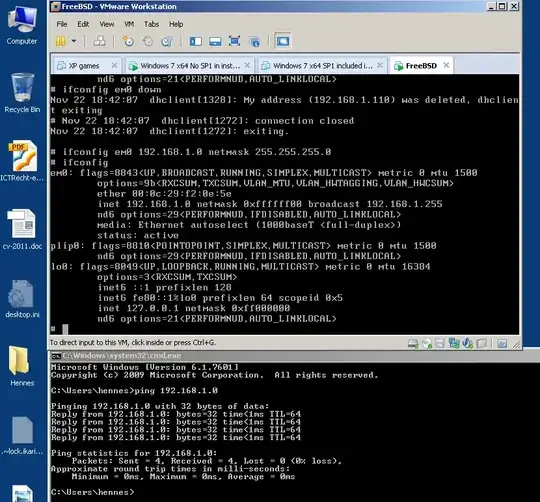Click 'ether 00:0c:29:f2:0e:5e' line
Viewport: 540px width, 502px height.
coord(164,194)
